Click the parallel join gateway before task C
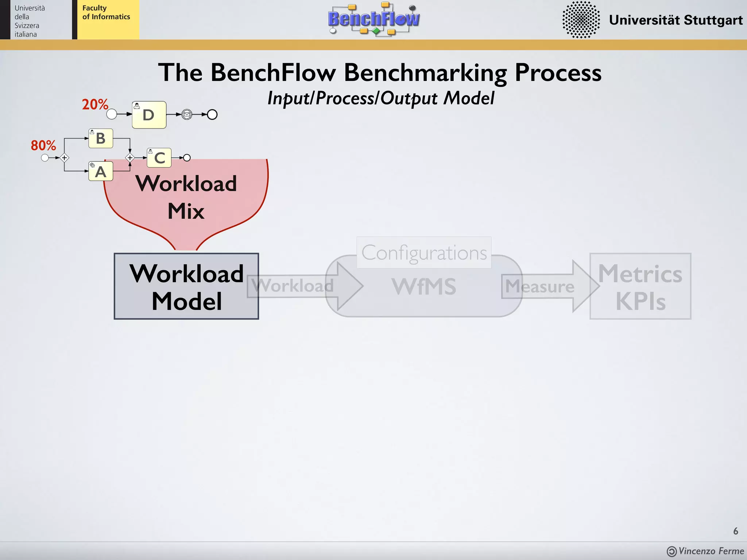This screenshot has width=747, height=560. coord(130,158)
